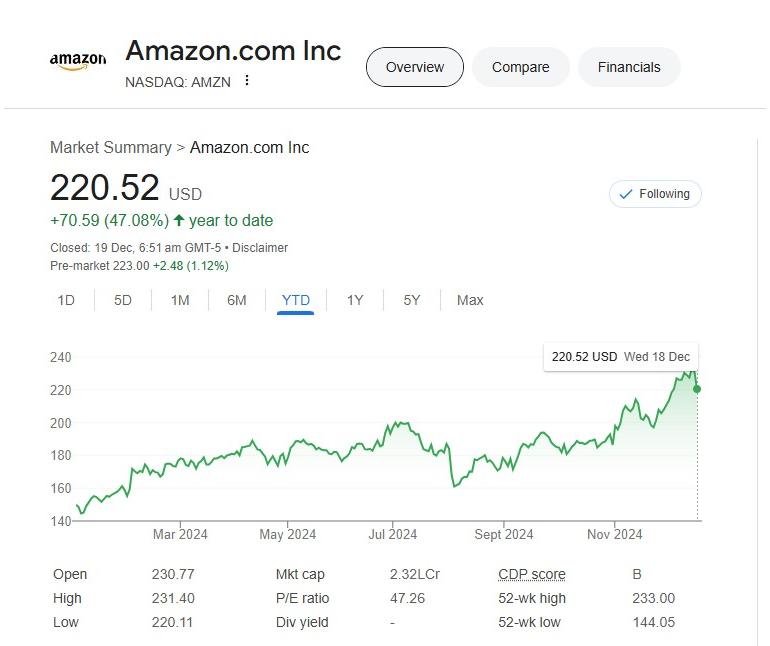Open the three-dot more options menu

pos(247,80)
